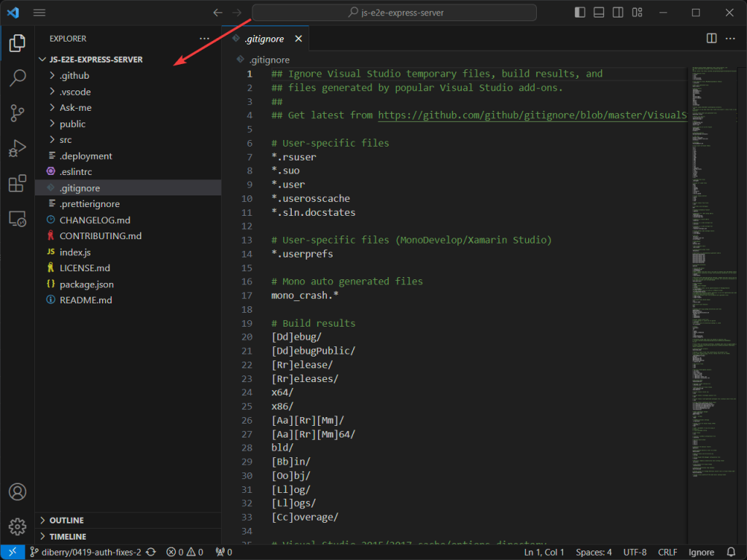Expand the .github folder
The image size is (747, 560).
(x=75, y=75)
